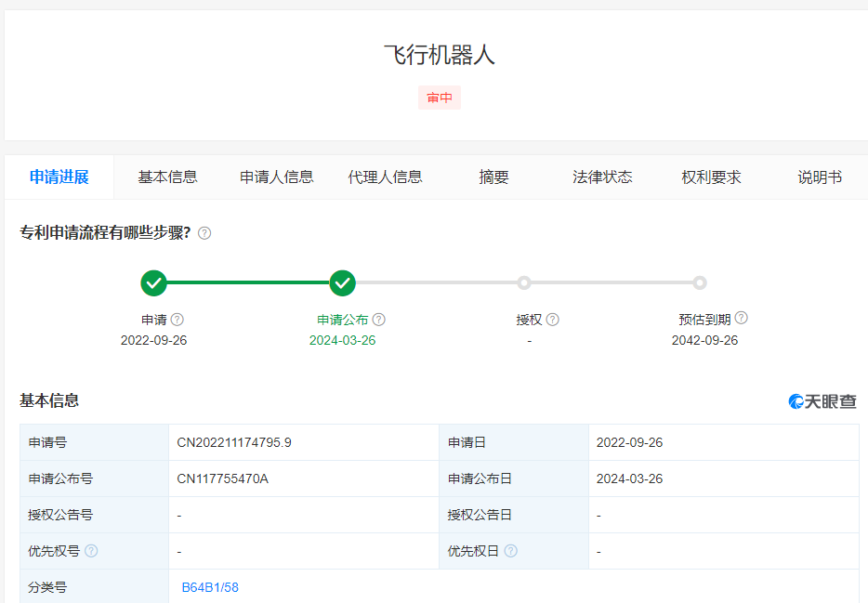The width and height of the screenshot is (868, 603).
Task: Click green checkmark of 申请公布 step
Action: pyautogui.click(x=343, y=283)
